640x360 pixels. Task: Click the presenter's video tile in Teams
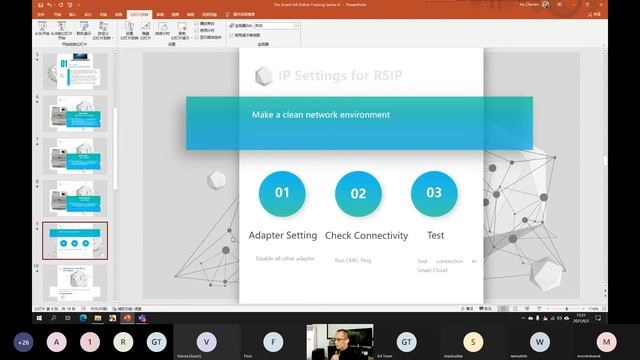(x=340, y=342)
